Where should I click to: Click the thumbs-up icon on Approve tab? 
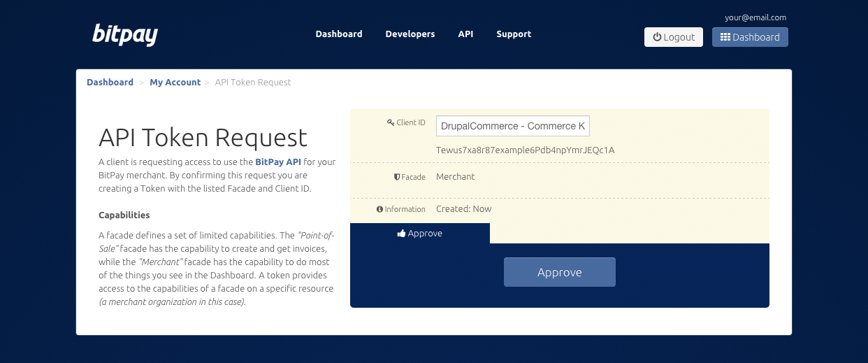401,234
